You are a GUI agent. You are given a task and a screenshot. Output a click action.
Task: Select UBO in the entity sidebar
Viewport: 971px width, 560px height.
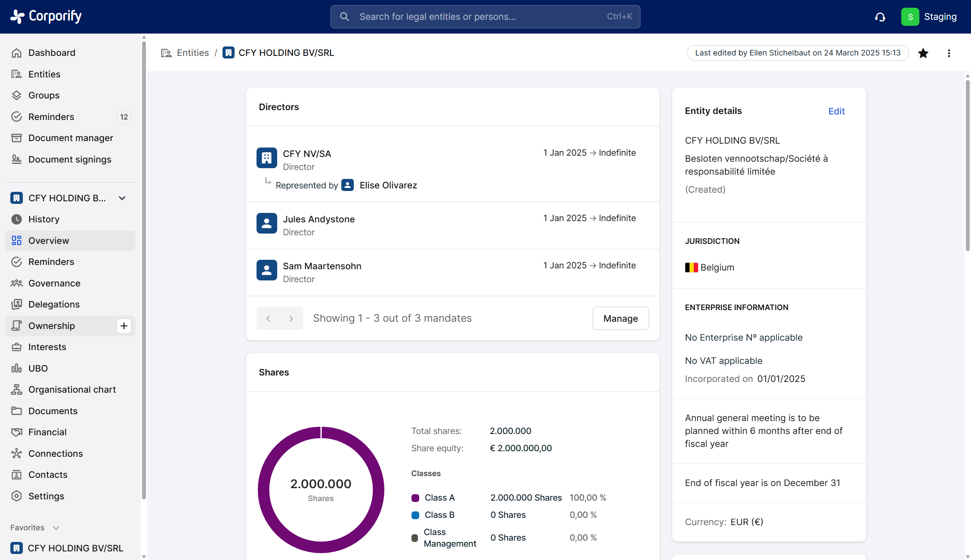pos(38,368)
